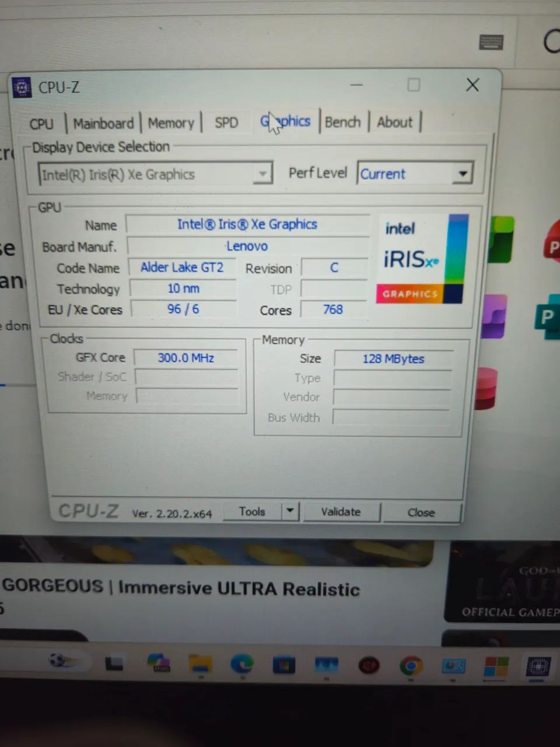Open the Copilot app from the taskbar
560x747 pixels.
pyautogui.click(x=158, y=663)
